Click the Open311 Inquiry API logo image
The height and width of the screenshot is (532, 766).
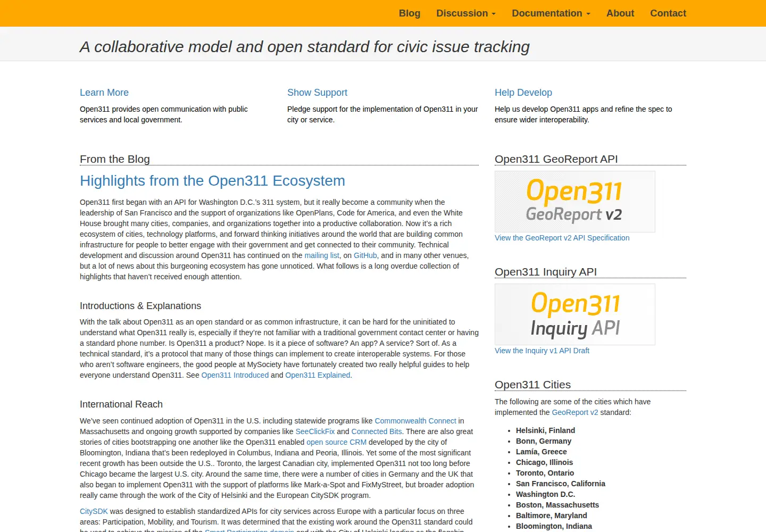point(575,314)
